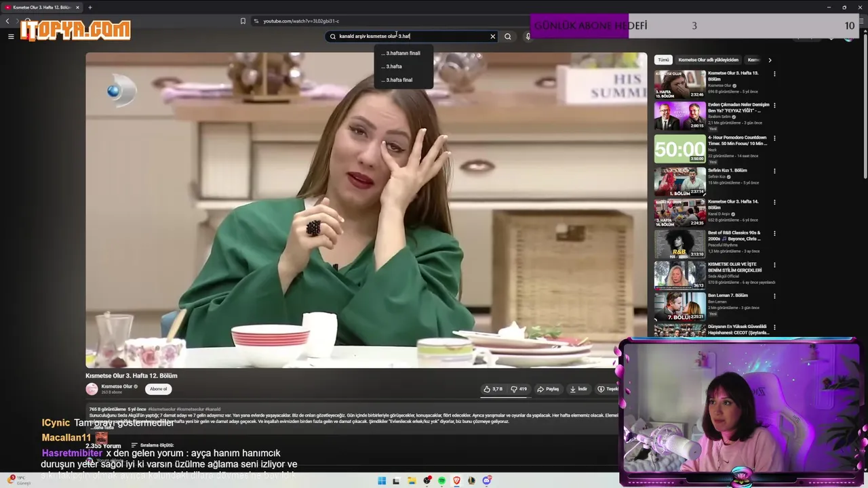This screenshot has height=488, width=868.
Task: Open 'KISMETSE OLUR VE İŞTE BENİM STİLİM' title
Action: click(x=735, y=267)
